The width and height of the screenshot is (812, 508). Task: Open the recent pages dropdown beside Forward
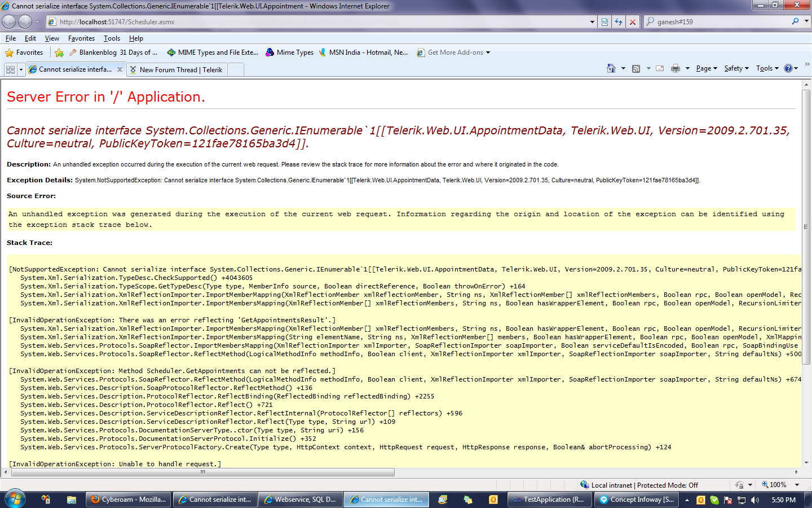pyautogui.click(x=38, y=22)
